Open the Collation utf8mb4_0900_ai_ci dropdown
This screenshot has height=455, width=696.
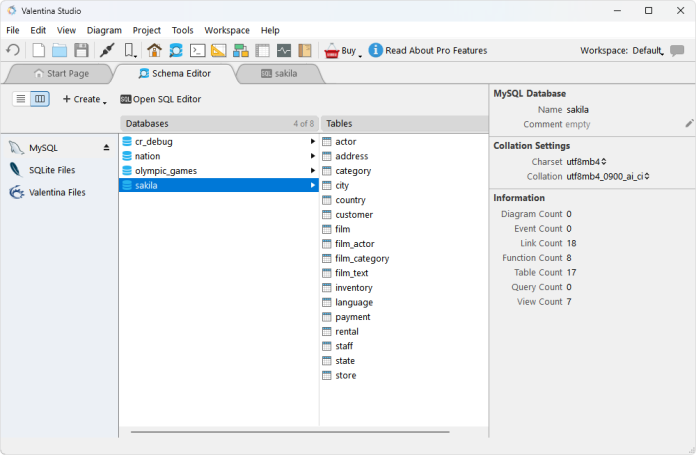click(608, 176)
